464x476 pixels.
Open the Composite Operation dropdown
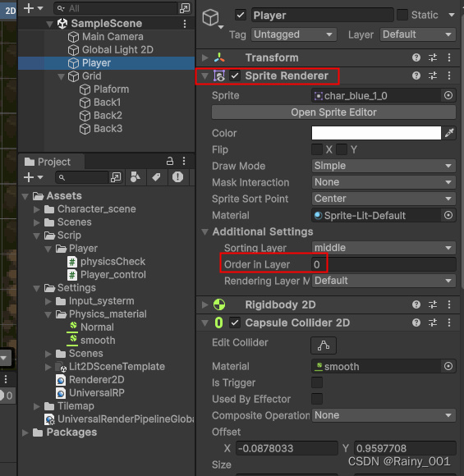tap(384, 415)
